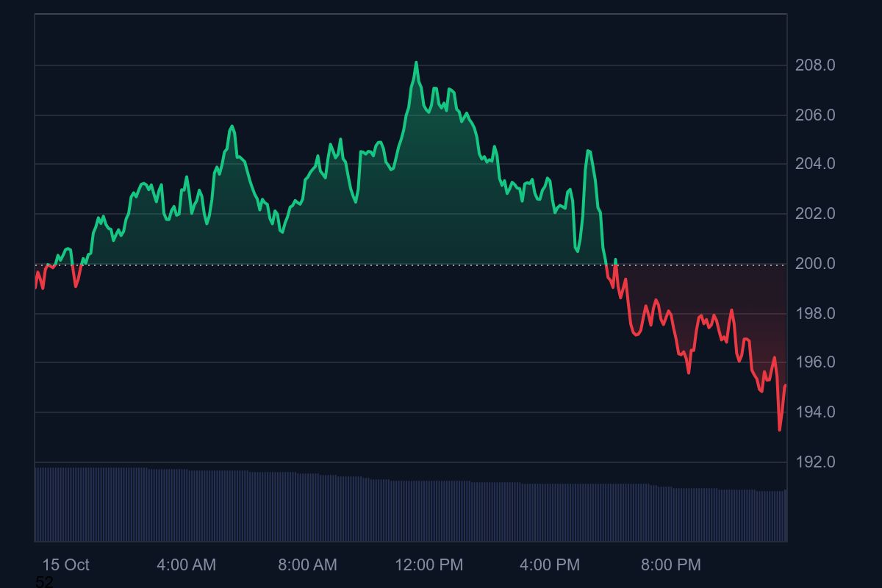Click the 204.0 price axis label
882x588 pixels.
815,164
